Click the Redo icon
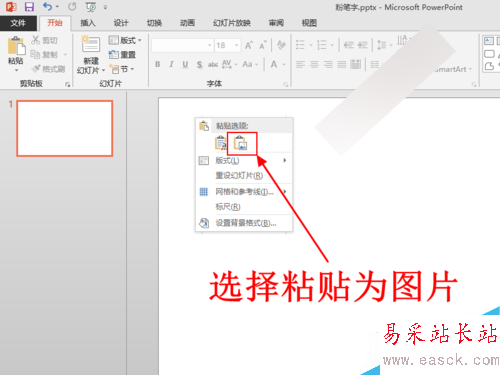This screenshot has width=500, height=375. pyautogui.click(x=72, y=6)
